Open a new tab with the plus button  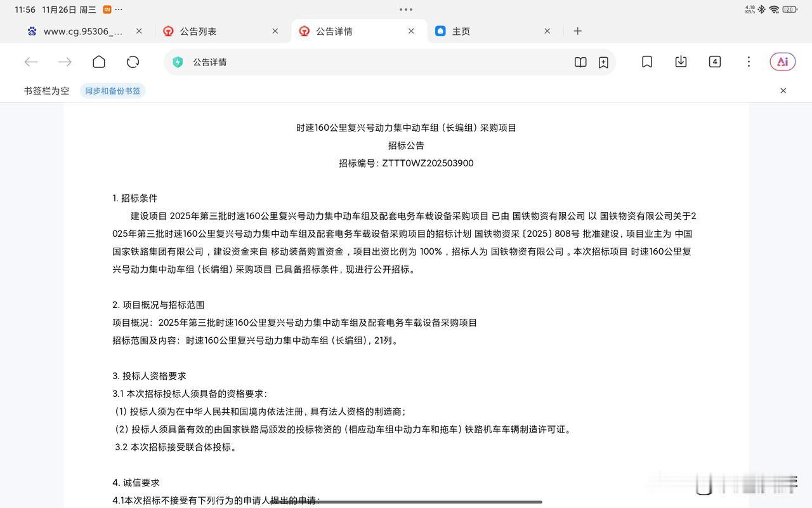(577, 30)
